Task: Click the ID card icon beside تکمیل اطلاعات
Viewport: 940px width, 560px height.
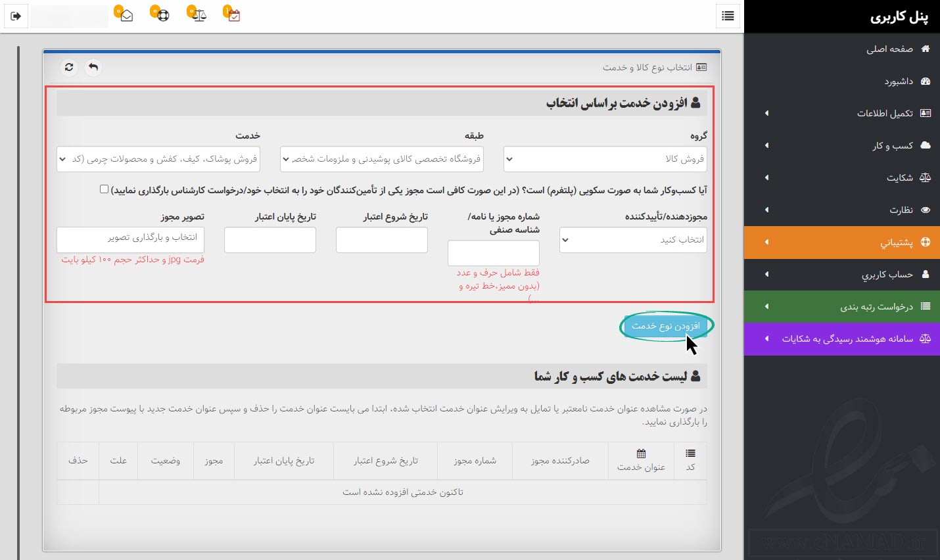Action: (926, 113)
